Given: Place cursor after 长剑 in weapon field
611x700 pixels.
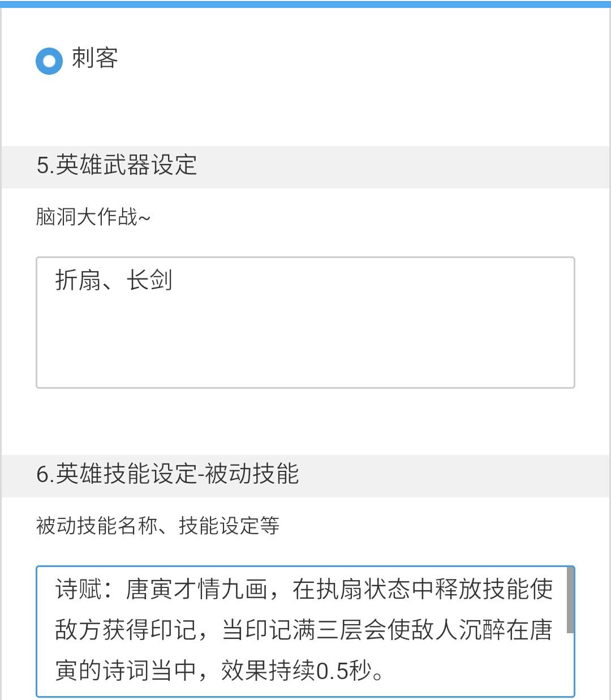Looking at the screenshot, I should (x=173, y=280).
